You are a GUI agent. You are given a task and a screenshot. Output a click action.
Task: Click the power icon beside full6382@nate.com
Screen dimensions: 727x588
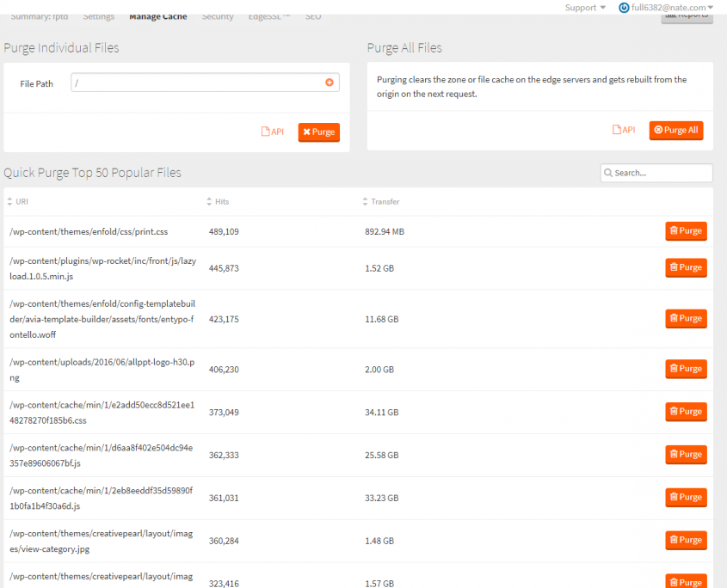tap(624, 8)
